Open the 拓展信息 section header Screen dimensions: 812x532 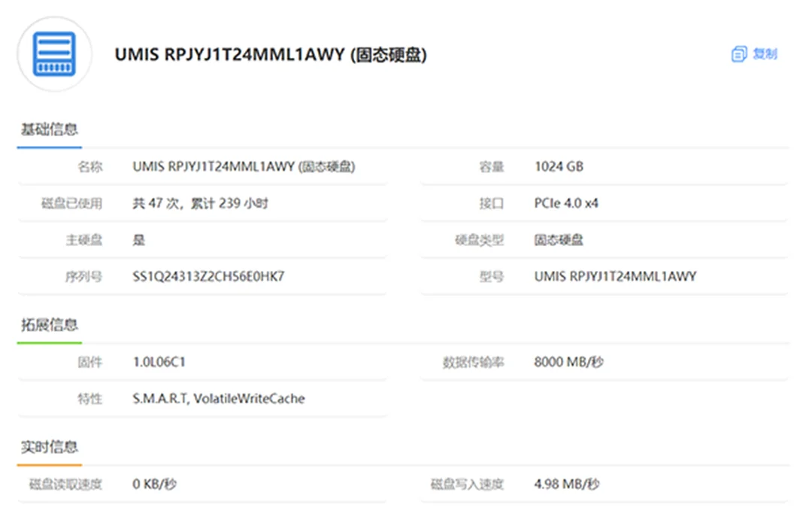click(49, 325)
